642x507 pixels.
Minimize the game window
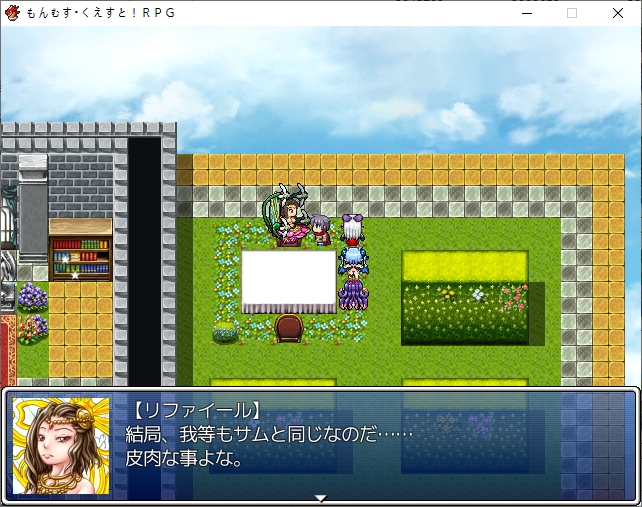[x=527, y=13]
